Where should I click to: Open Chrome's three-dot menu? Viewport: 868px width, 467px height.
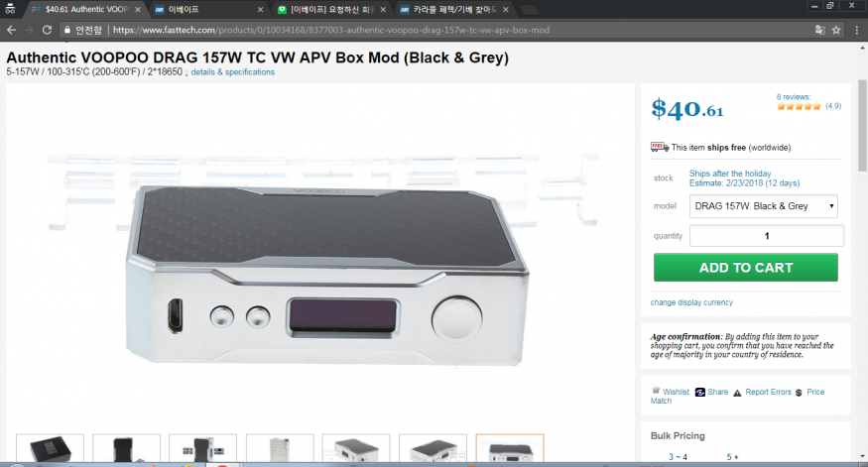click(x=857, y=30)
